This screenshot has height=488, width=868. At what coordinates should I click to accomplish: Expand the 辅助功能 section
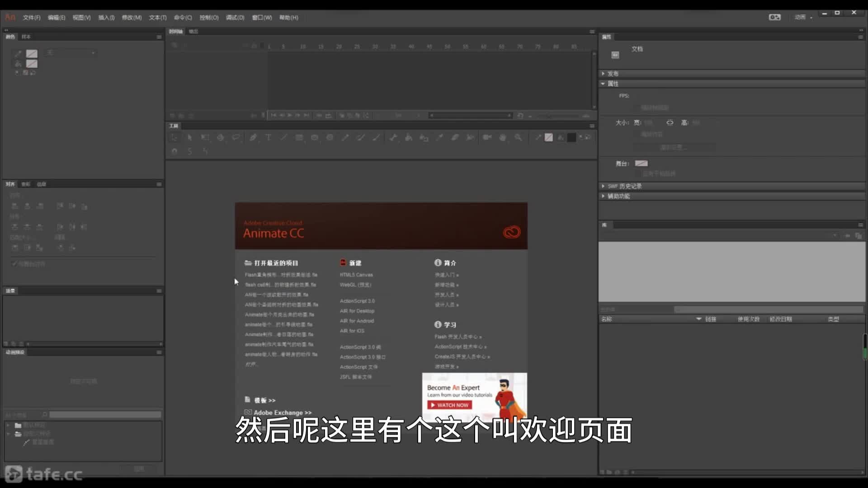(603, 196)
